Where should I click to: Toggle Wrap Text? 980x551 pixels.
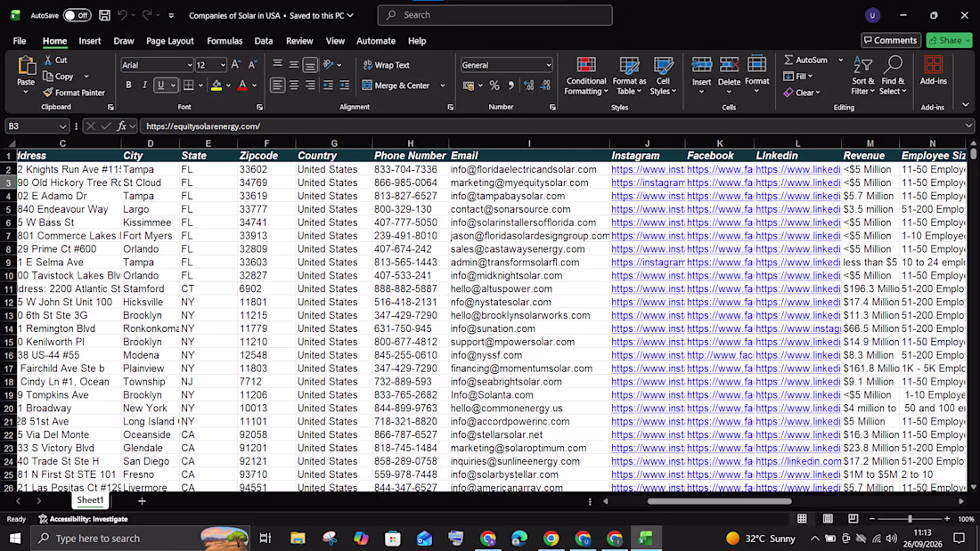387,65
